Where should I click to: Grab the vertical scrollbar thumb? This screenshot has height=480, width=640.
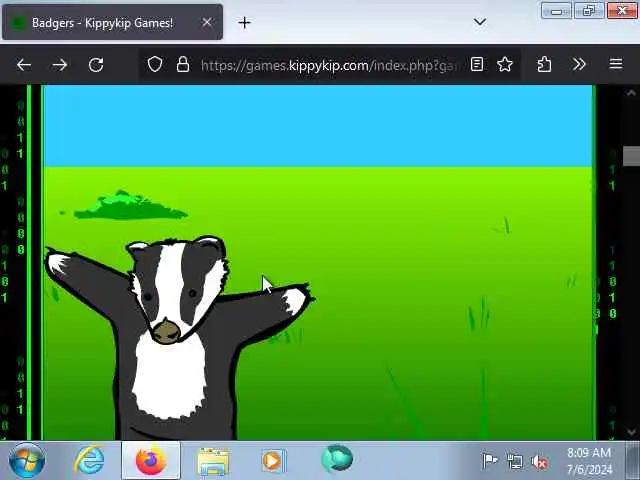631,156
